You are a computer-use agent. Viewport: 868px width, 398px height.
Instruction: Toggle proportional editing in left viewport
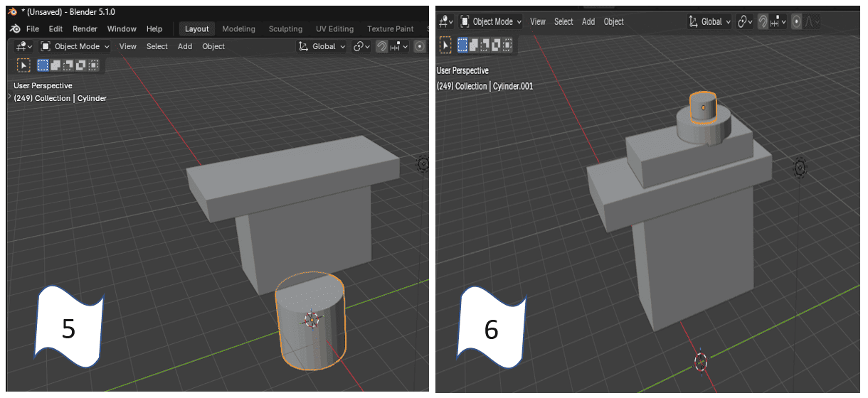click(x=420, y=46)
